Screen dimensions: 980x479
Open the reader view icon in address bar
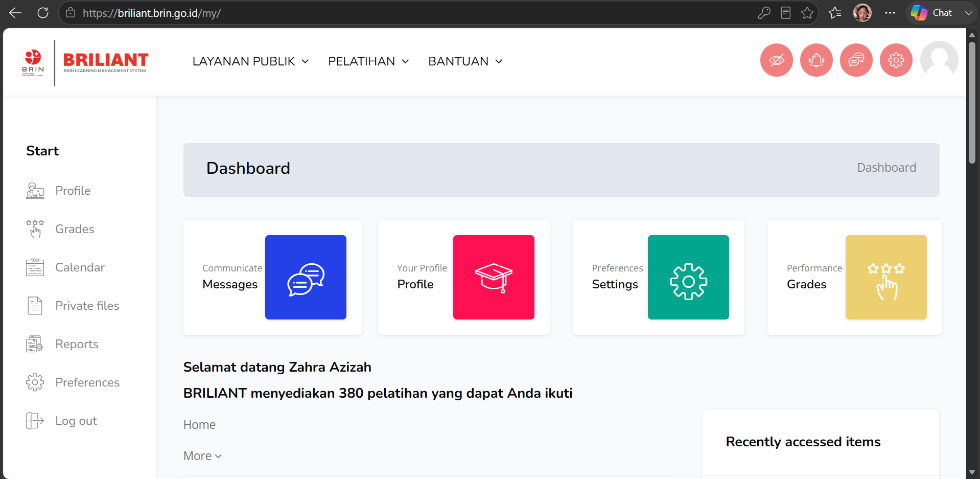pos(786,13)
